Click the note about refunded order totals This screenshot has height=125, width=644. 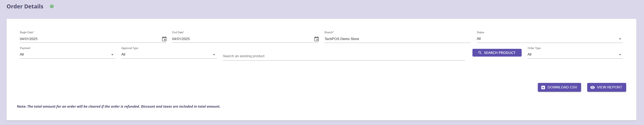coord(119,107)
